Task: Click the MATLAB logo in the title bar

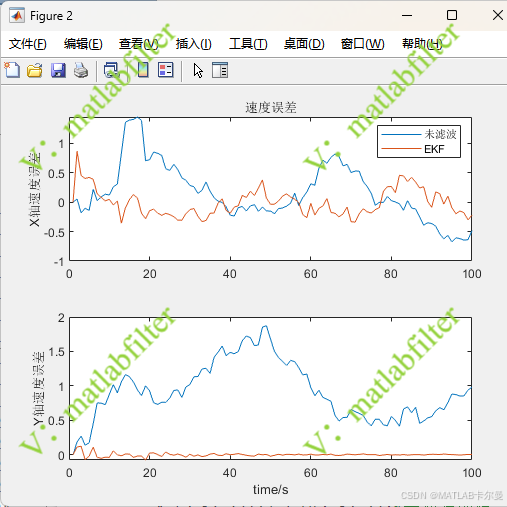Action: (x=17, y=16)
